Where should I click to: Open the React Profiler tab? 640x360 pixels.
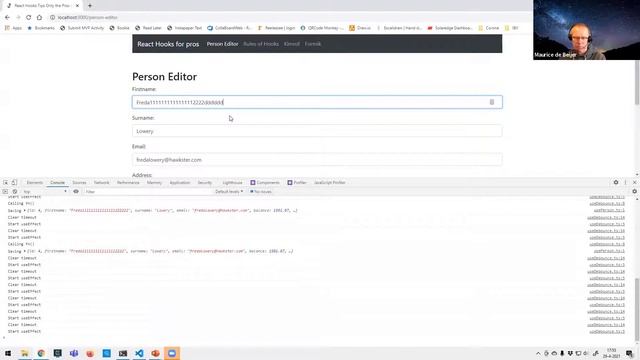pos(297,183)
